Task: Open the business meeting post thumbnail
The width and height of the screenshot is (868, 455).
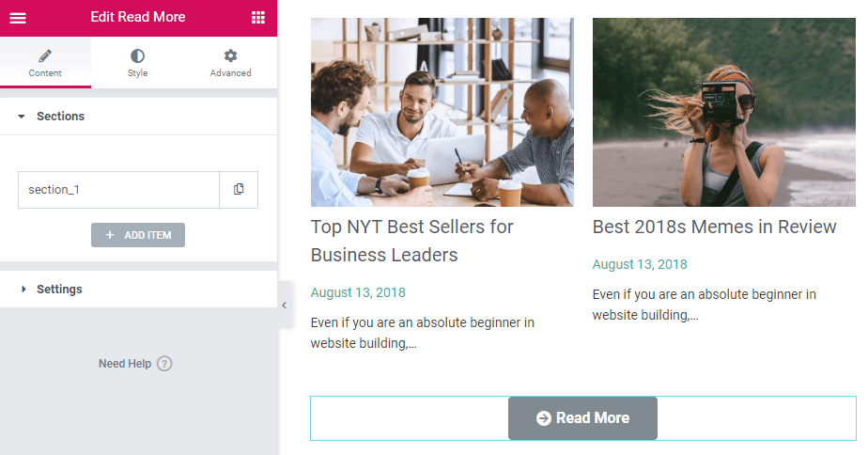Action: coord(442,112)
